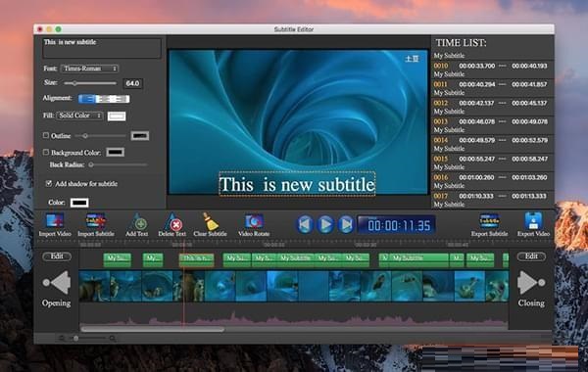The image size is (588, 372).
Task: Open the shadow Color swatch
Action: [79, 203]
